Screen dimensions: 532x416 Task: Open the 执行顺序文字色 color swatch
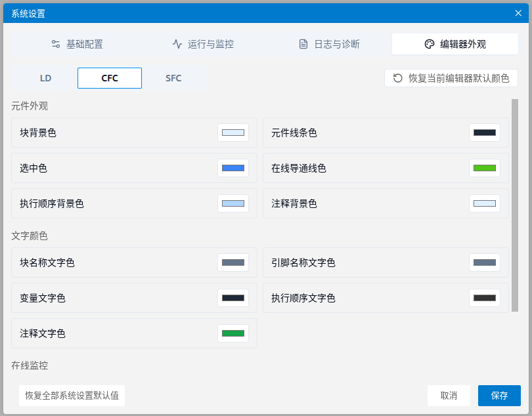tap(485, 298)
